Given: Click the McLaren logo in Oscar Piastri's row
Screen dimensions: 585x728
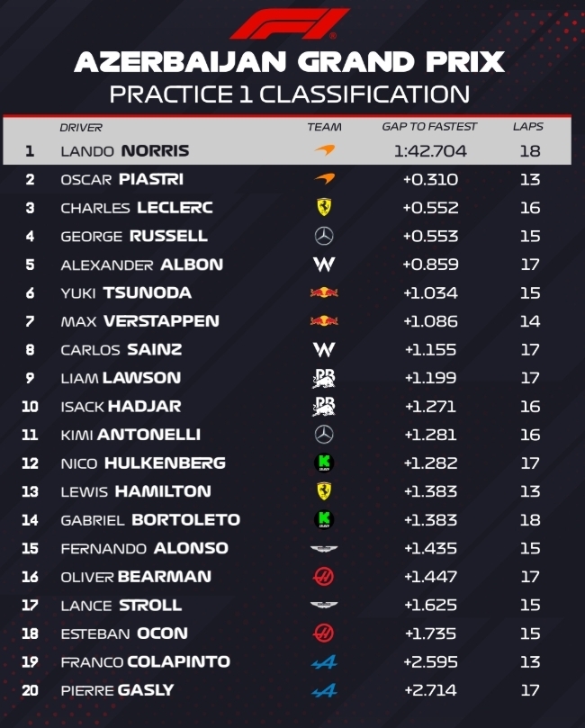Looking at the screenshot, I should tap(324, 180).
